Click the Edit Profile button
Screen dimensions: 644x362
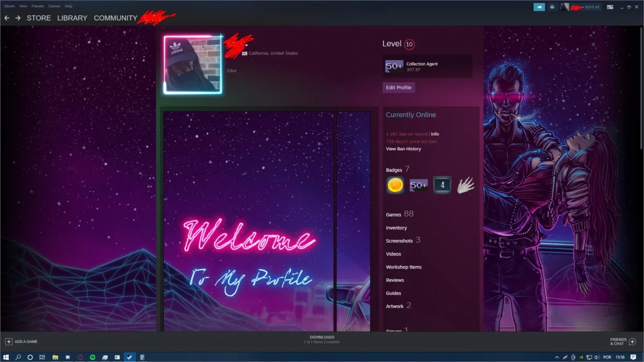[399, 87]
